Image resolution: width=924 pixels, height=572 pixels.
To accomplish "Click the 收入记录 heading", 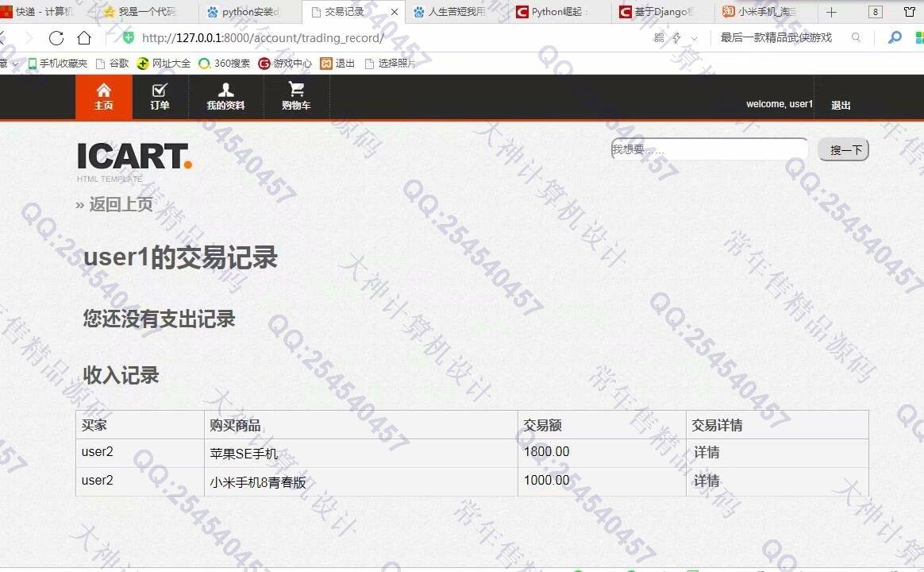I will coord(121,375).
